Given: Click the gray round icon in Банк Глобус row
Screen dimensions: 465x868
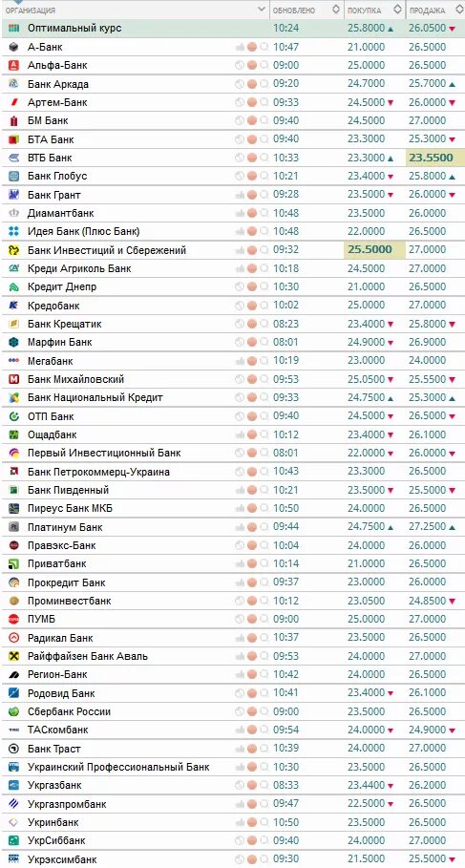Looking at the screenshot, I should (x=240, y=176).
